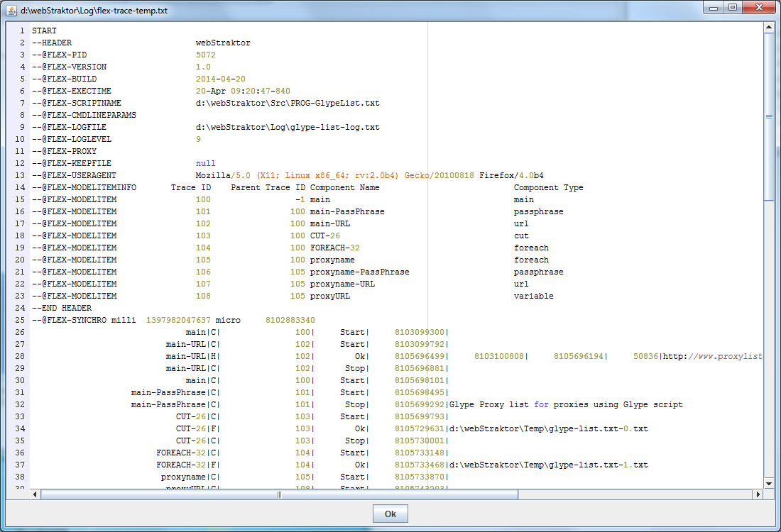The height and width of the screenshot is (532, 781).
Task: Click the Java icon in the title bar
Action: point(12,10)
